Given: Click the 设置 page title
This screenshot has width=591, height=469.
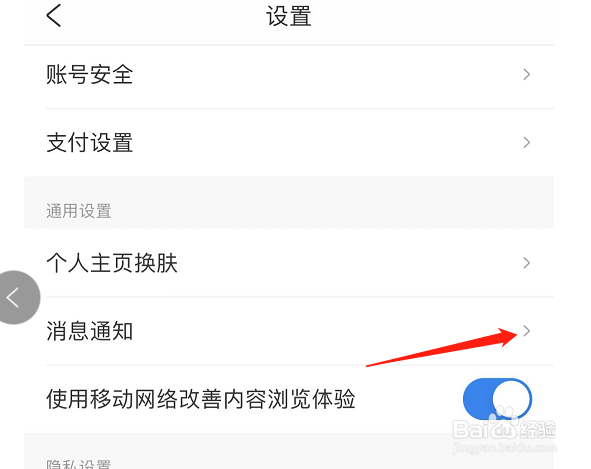Looking at the screenshot, I should pyautogui.click(x=289, y=16).
